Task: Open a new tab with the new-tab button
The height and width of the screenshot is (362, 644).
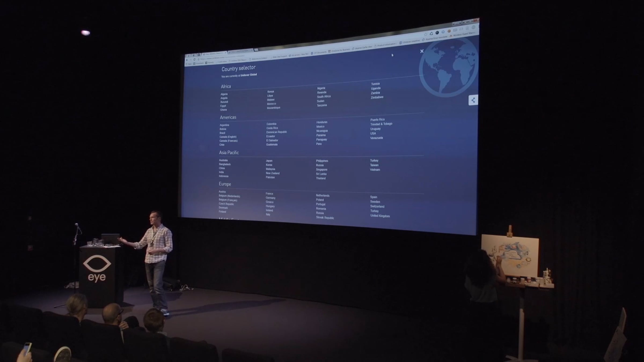Action: [256, 50]
